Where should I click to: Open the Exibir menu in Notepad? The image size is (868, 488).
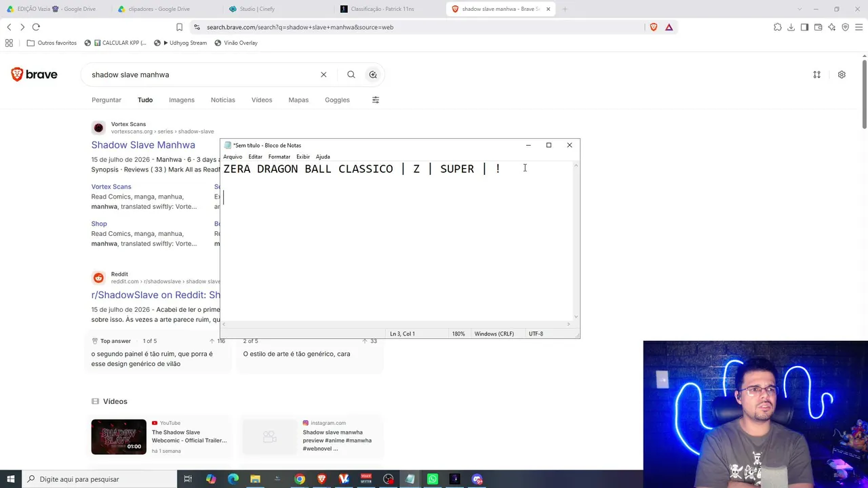coord(303,157)
